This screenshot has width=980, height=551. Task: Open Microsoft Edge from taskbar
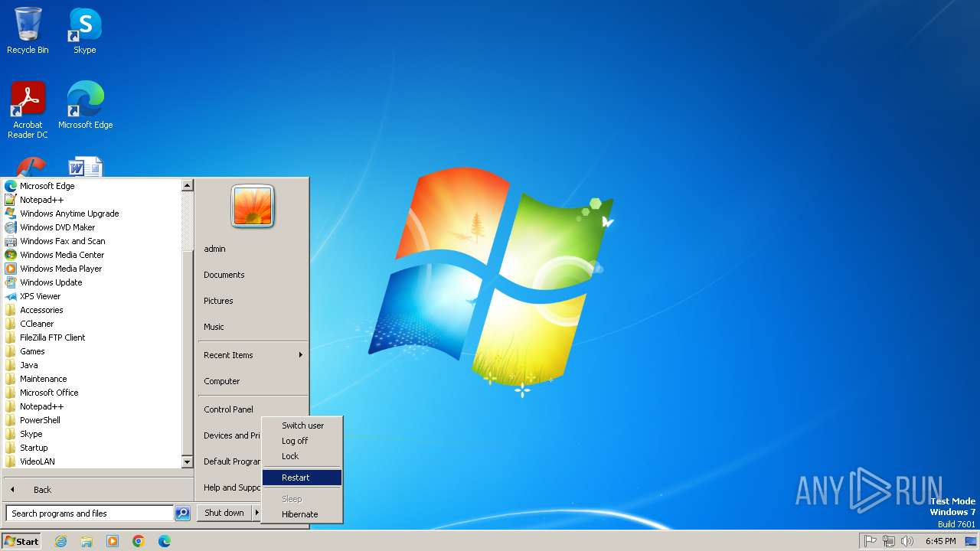pyautogui.click(x=165, y=541)
